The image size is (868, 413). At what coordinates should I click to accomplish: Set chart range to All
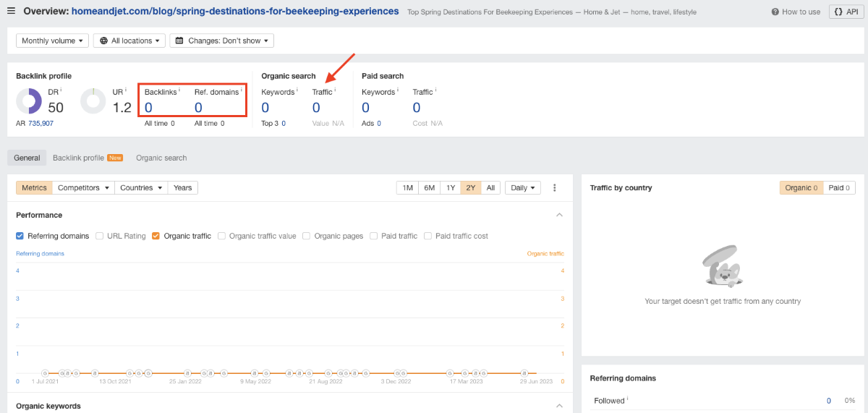(490, 187)
